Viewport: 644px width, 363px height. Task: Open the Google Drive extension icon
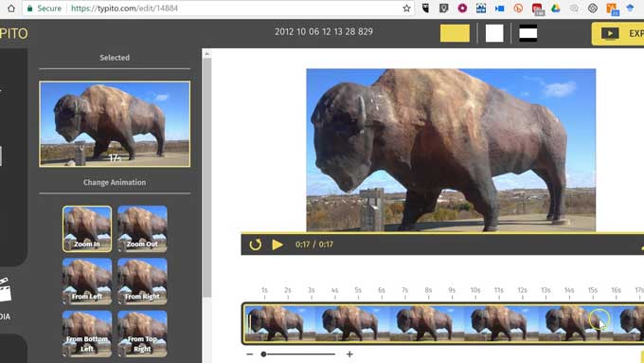(556, 9)
